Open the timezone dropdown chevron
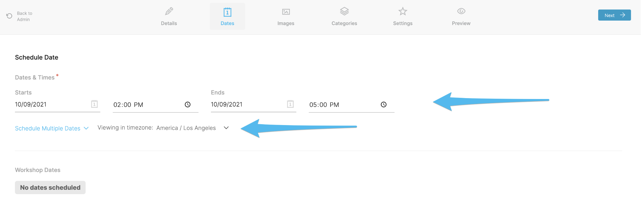 click(226, 128)
